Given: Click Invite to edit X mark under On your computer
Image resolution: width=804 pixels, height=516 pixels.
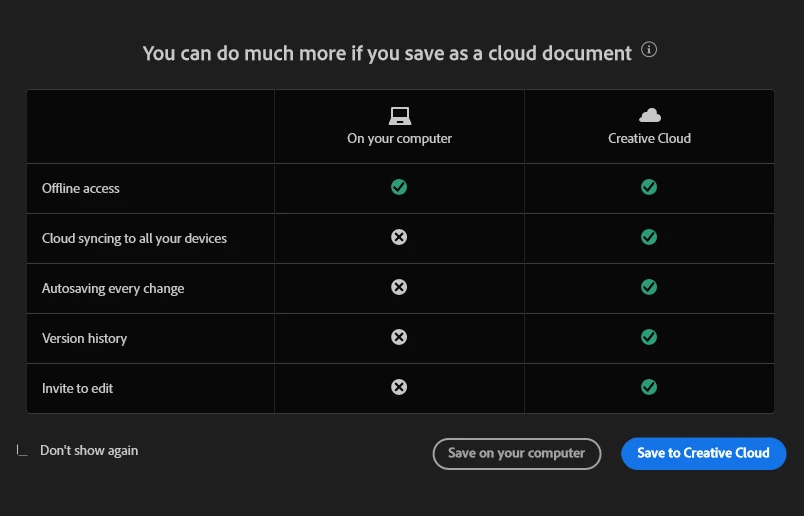Looking at the screenshot, I should pos(399,387).
